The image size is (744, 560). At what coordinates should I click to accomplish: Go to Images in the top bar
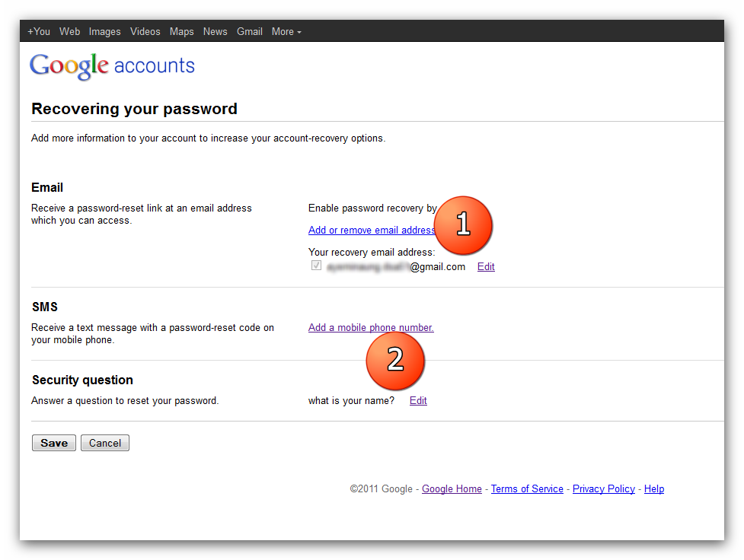click(104, 32)
